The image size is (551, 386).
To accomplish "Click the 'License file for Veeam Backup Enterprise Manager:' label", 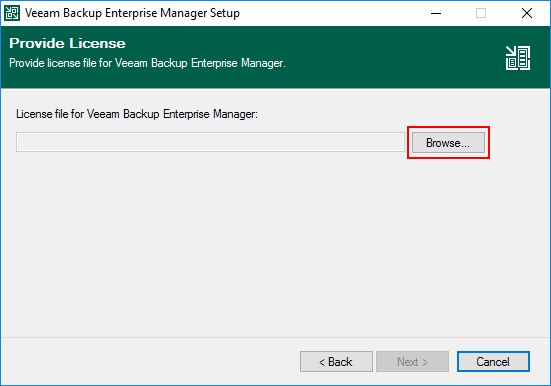I will click(137, 114).
